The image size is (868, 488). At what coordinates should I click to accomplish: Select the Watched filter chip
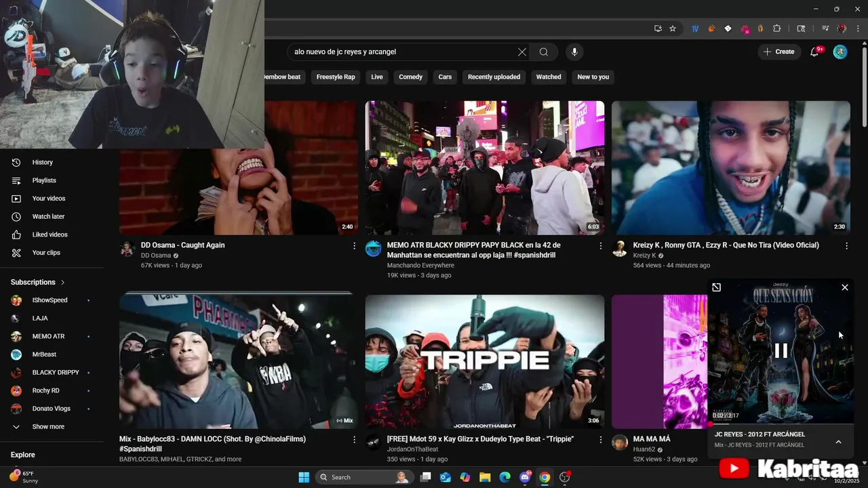pyautogui.click(x=549, y=77)
